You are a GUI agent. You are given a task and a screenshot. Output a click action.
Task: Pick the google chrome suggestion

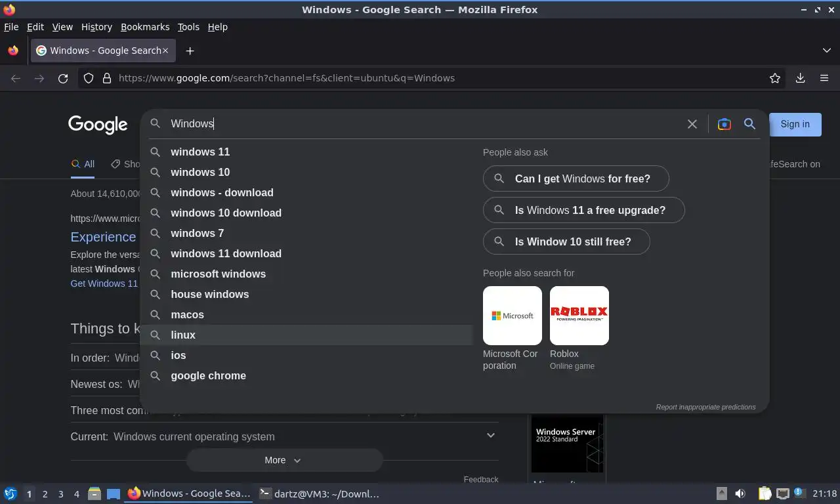306,375
